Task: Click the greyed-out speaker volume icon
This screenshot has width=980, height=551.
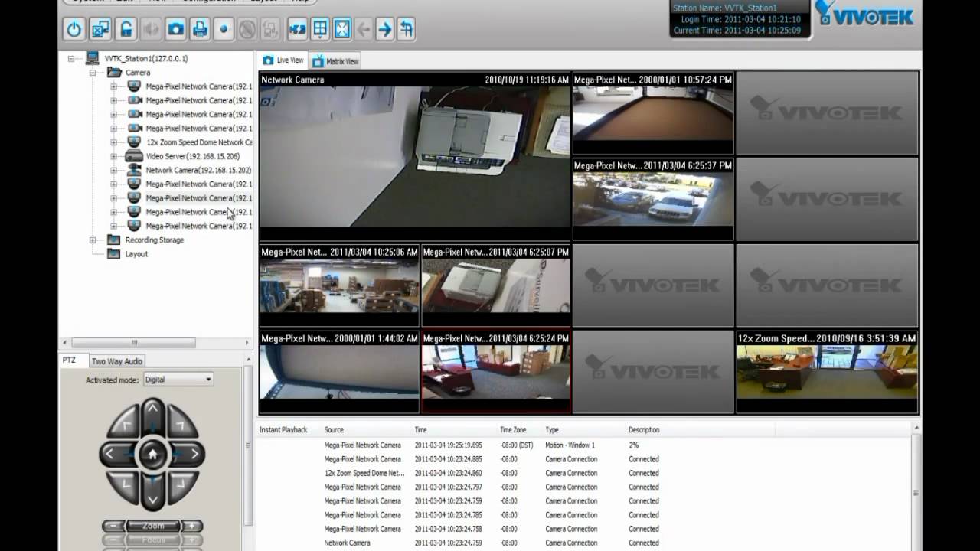Action: pyautogui.click(x=151, y=29)
